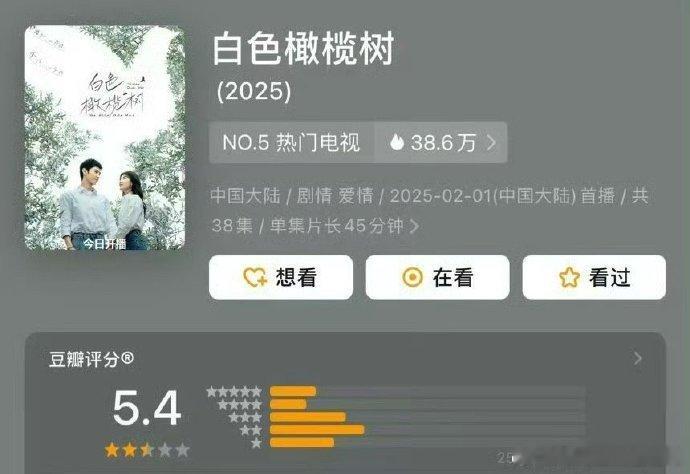690x474 pixels.
Task: Open the 白色橄榄树 poster thumbnail
Action: click(x=105, y=138)
